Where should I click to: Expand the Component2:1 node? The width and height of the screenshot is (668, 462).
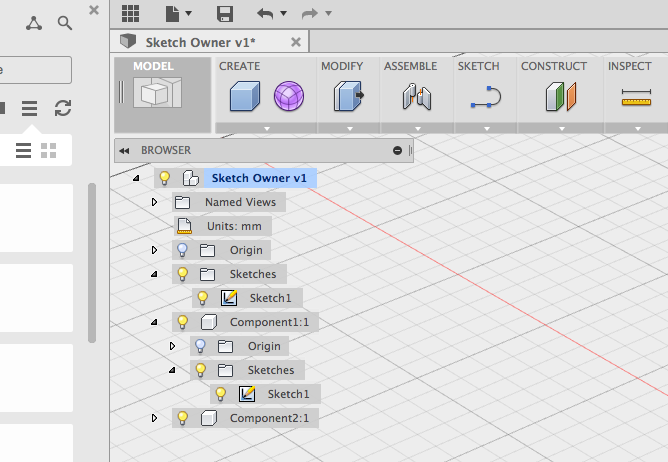[x=154, y=418]
